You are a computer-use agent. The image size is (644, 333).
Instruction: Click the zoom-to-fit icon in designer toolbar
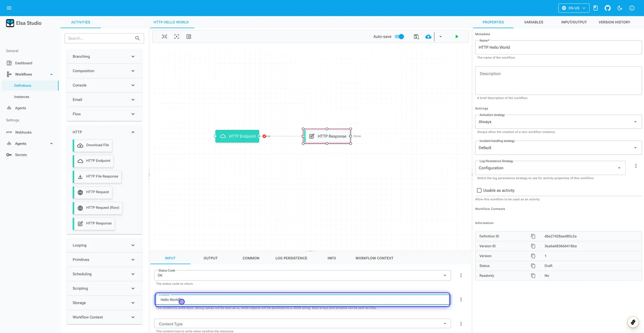point(164,37)
